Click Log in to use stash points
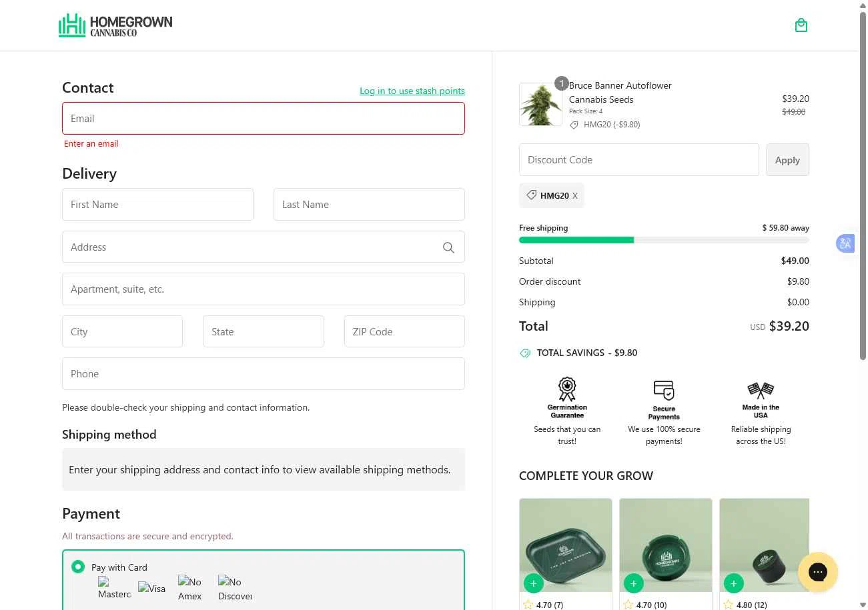 click(x=412, y=91)
